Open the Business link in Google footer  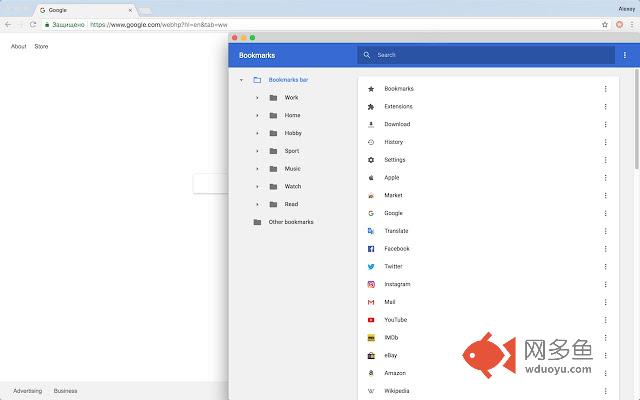point(65,391)
